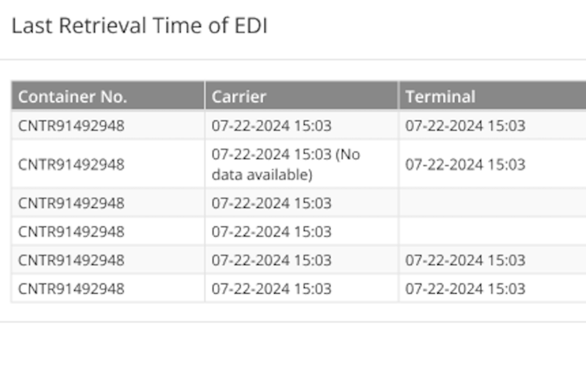
Task: Select the third row's container number
Action: [71, 203]
